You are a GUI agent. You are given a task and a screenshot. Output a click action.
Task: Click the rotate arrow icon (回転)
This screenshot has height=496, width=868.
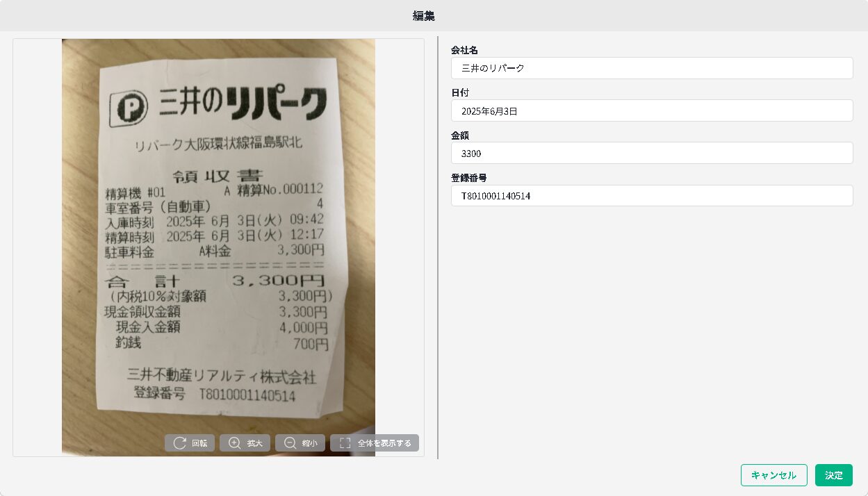coord(180,443)
